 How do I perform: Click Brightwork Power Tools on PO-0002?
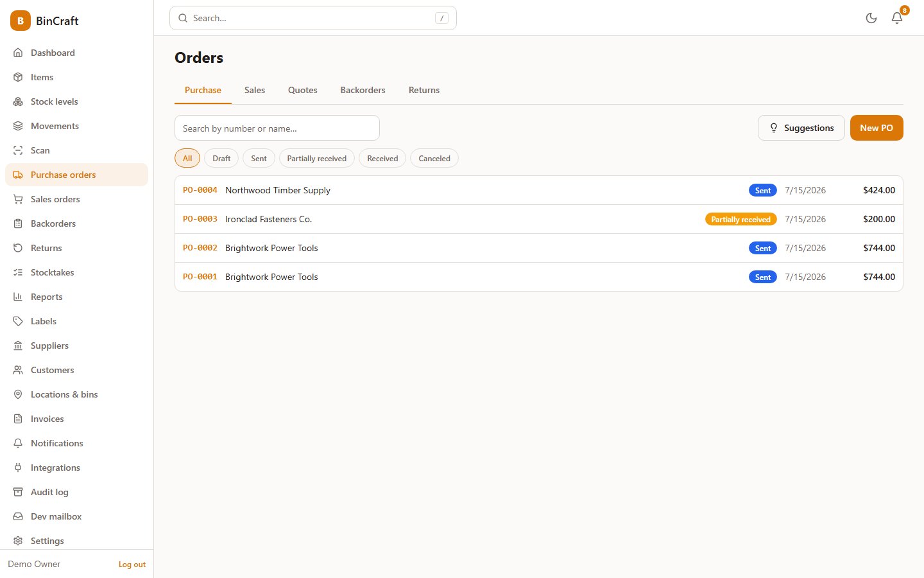pyautogui.click(x=271, y=248)
